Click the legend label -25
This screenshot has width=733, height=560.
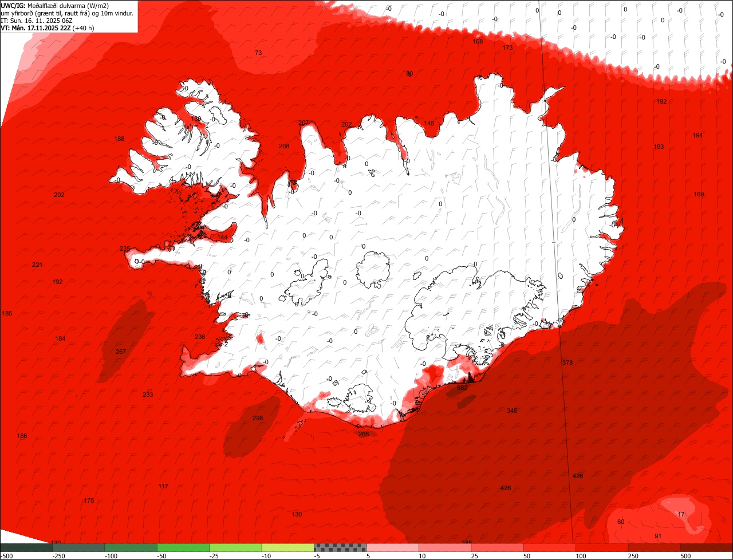[x=214, y=556]
